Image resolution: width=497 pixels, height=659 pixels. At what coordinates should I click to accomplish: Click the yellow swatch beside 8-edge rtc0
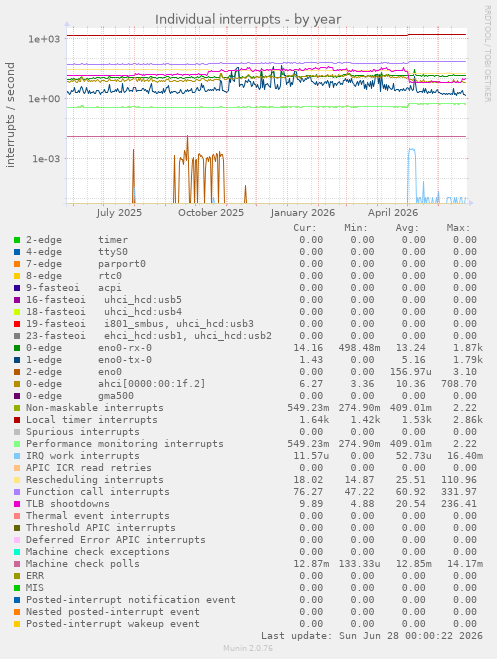17,276
